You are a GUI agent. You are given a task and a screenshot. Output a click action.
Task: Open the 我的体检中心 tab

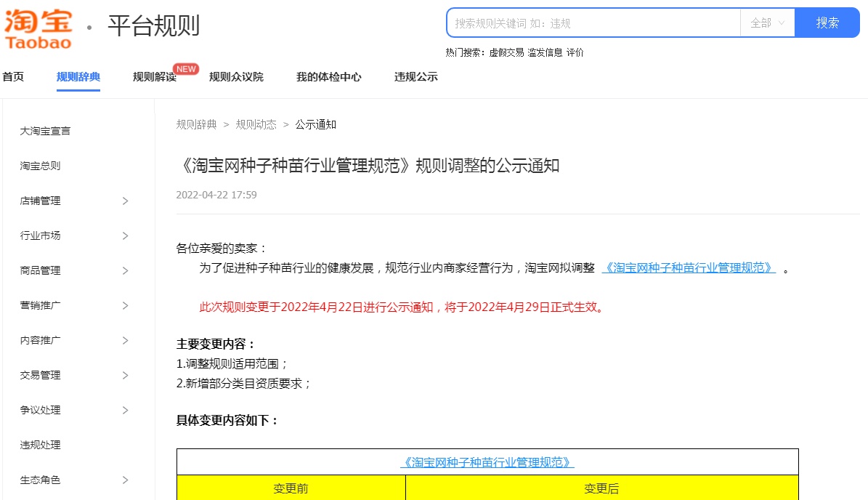tap(329, 77)
